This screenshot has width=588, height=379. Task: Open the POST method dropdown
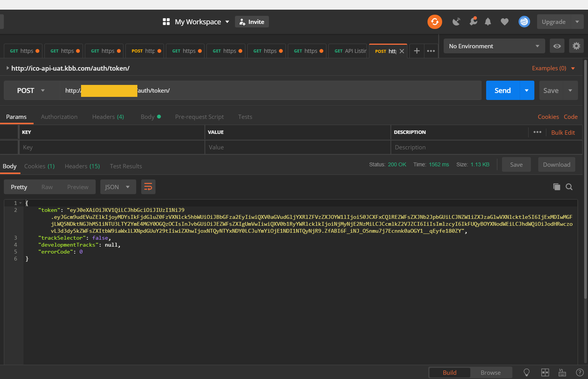point(31,90)
